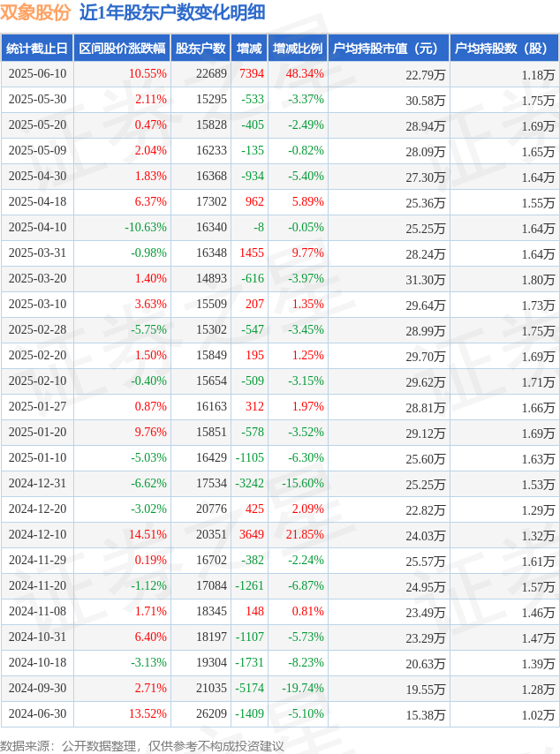
Task: Click the 统计截止日 column header
Action: [x=36, y=48]
